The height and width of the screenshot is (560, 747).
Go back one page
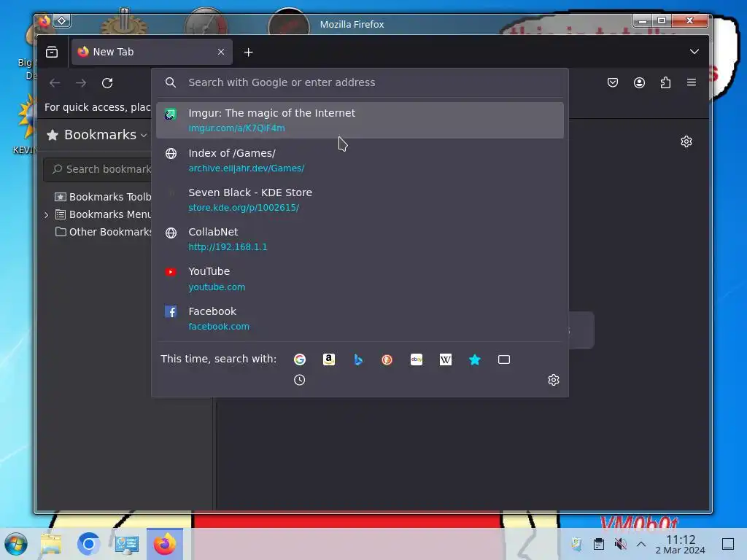pyautogui.click(x=55, y=83)
